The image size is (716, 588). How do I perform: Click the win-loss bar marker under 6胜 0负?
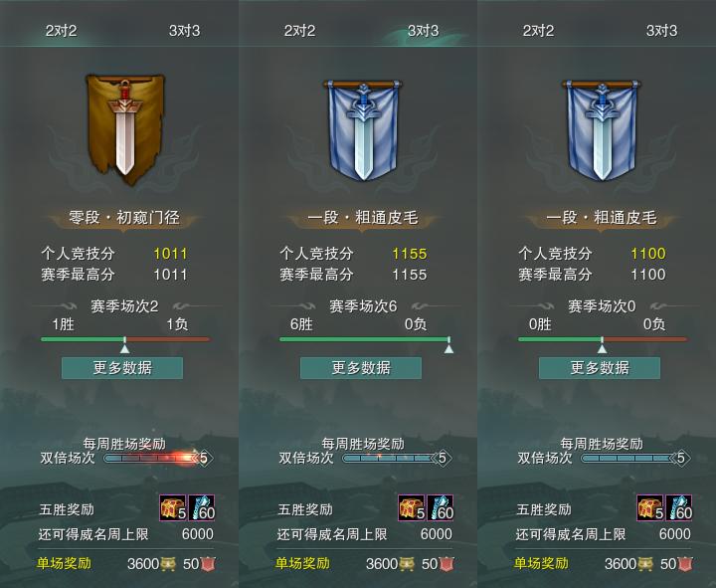448,345
